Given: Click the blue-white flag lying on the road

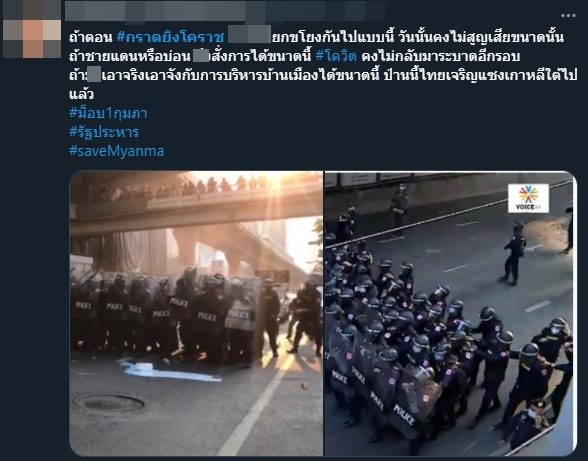Looking at the screenshot, I should [169, 371].
